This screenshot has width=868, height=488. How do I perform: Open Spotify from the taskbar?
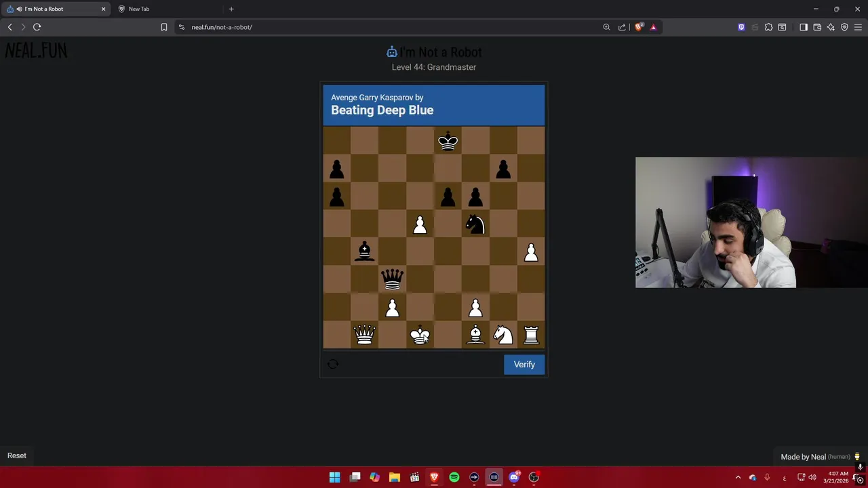coord(454,477)
